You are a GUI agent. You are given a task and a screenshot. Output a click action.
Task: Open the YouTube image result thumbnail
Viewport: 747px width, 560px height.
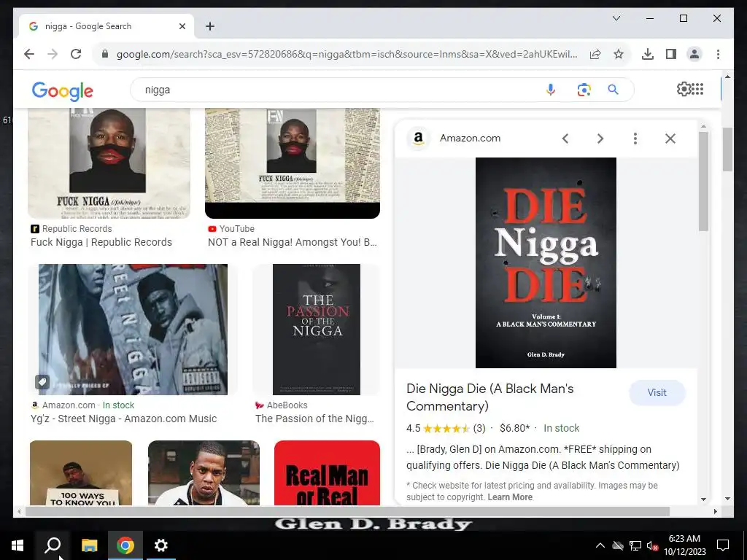[x=293, y=163]
